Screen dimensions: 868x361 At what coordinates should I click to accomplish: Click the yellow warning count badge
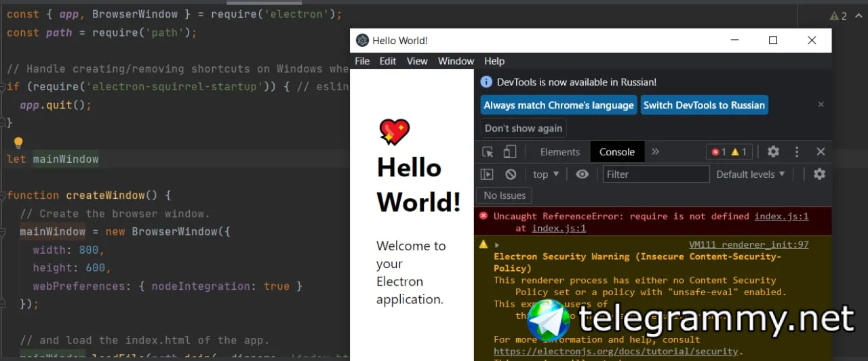pyautogui.click(x=738, y=152)
